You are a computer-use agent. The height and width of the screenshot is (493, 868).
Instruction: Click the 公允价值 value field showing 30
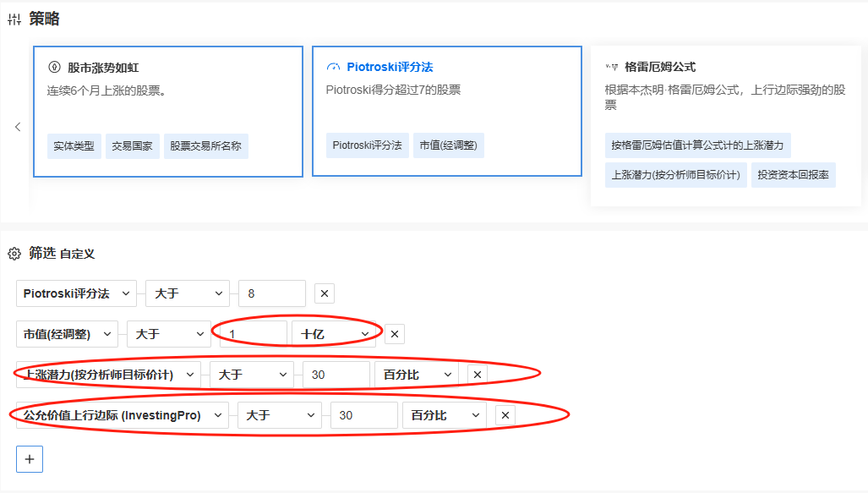363,415
